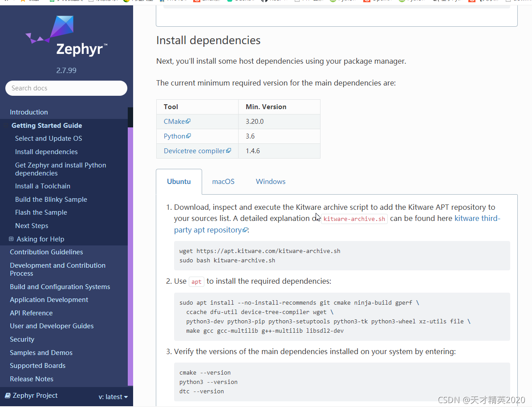Open the Python link in the table
The image size is (532, 408).
pos(175,136)
